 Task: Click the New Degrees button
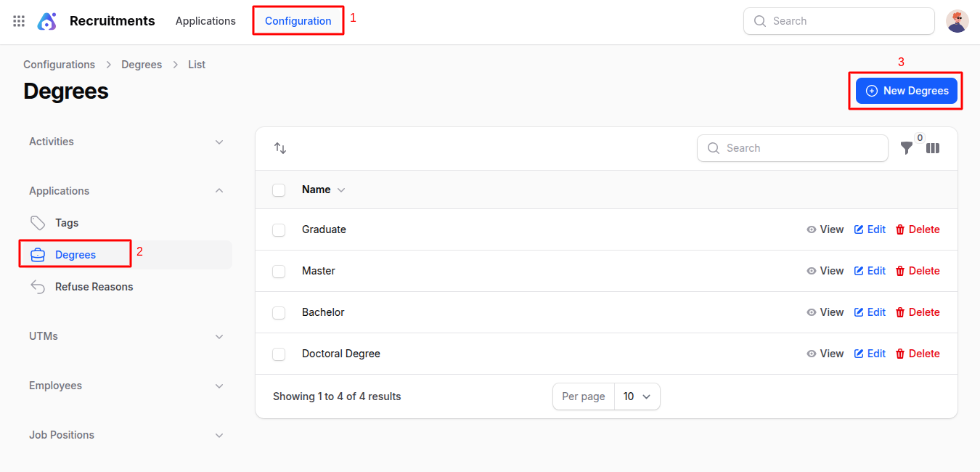point(906,91)
